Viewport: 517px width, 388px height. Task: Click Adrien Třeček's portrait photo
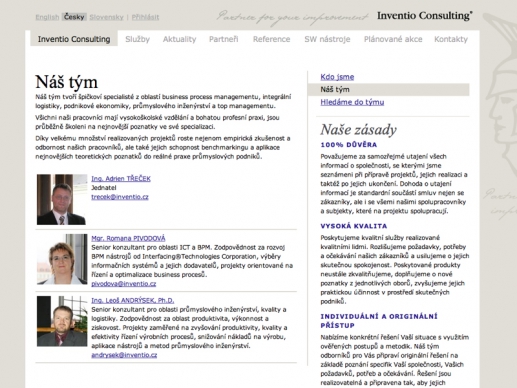(62, 199)
